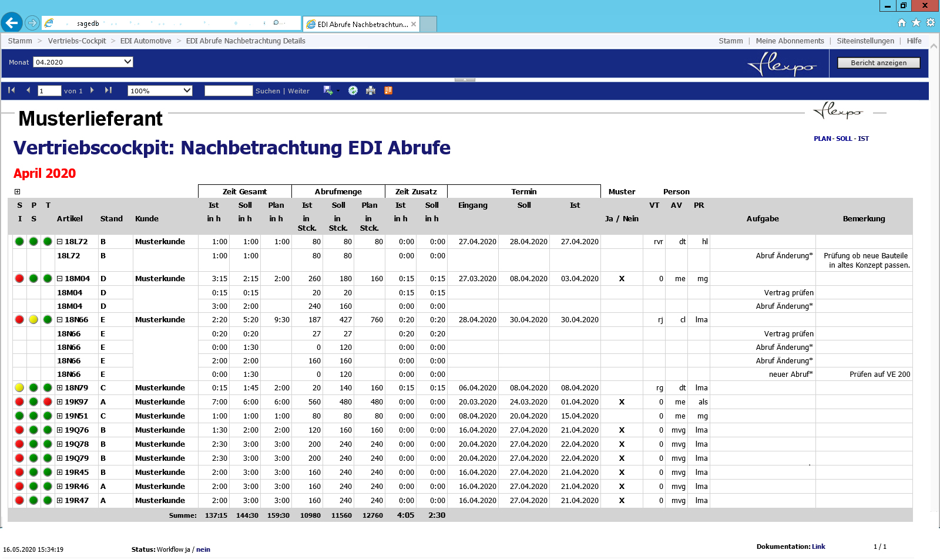Go to first report page

coord(11,90)
